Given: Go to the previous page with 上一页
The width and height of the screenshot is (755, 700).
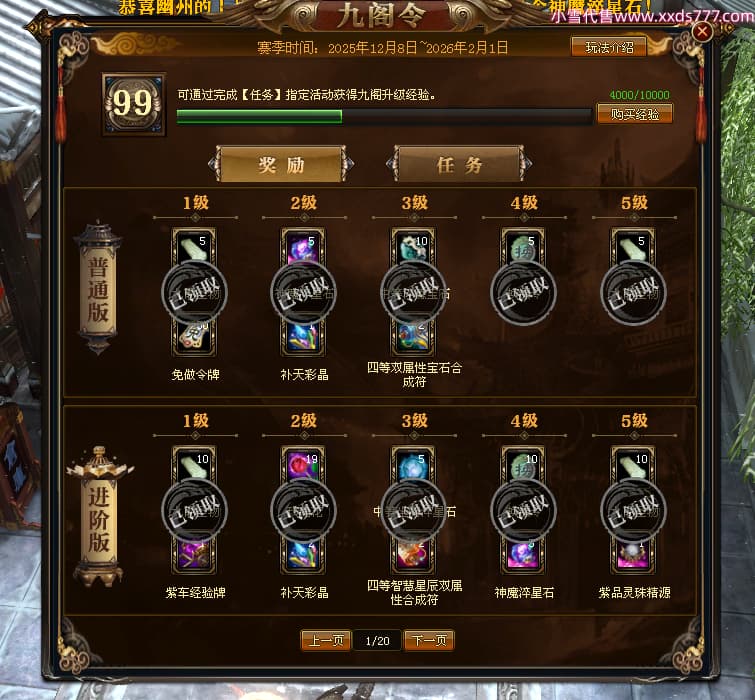Looking at the screenshot, I should (326, 640).
